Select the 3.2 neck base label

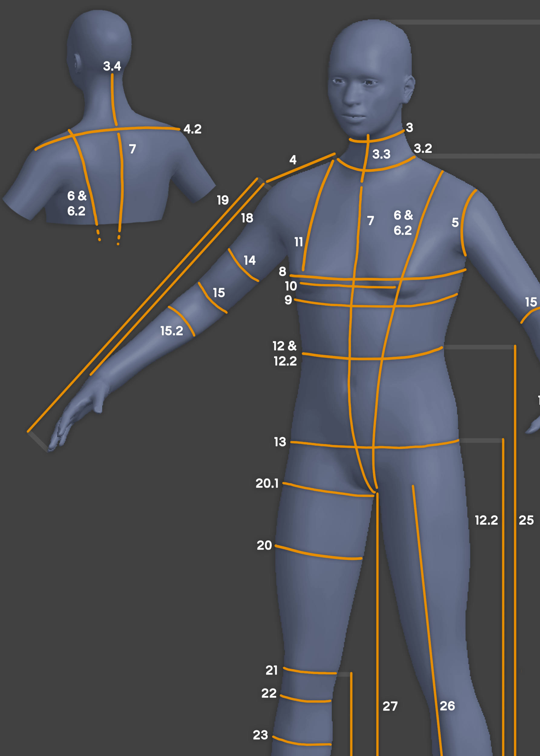423,148
